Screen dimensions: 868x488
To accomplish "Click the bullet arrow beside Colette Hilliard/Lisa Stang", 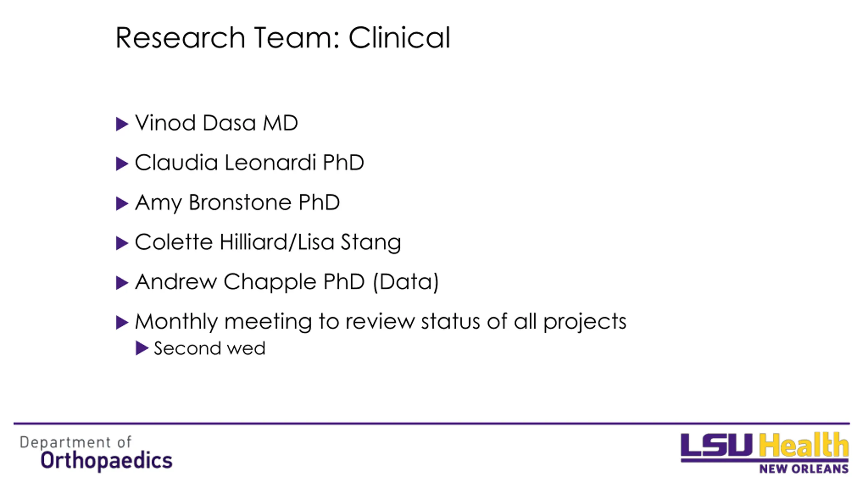I will pyautogui.click(x=122, y=243).
